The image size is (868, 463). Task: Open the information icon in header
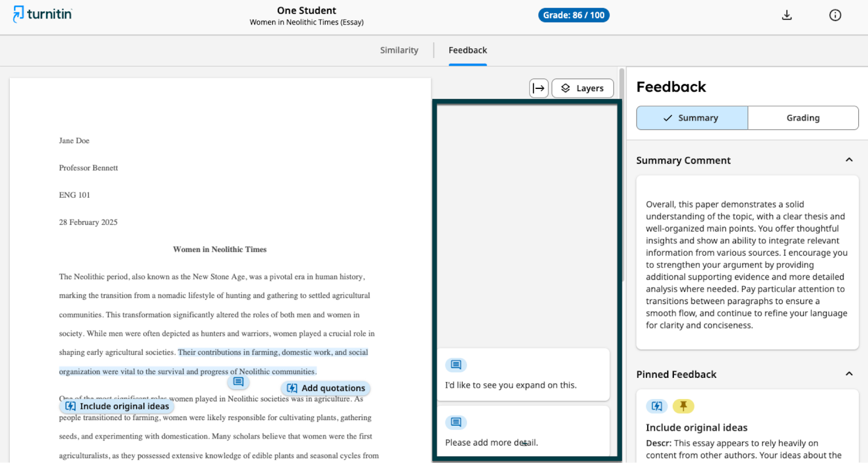click(835, 15)
